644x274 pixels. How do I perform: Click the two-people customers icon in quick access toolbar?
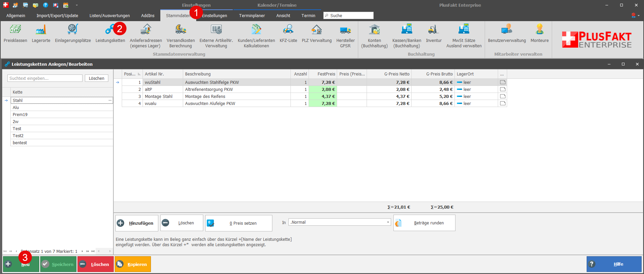click(15, 5)
